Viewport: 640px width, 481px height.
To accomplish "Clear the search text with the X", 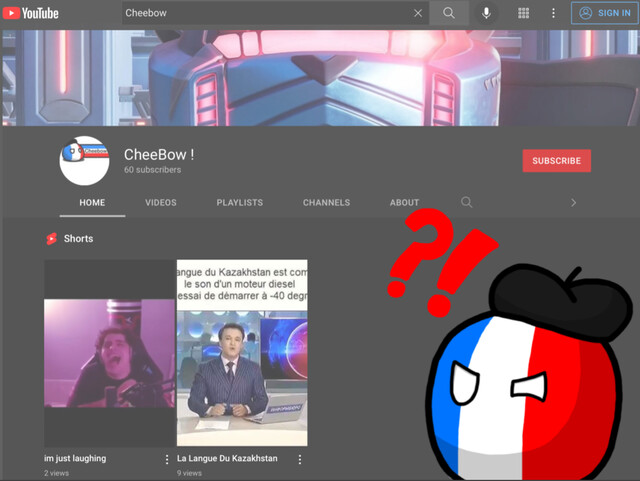I will pos(418,13).
